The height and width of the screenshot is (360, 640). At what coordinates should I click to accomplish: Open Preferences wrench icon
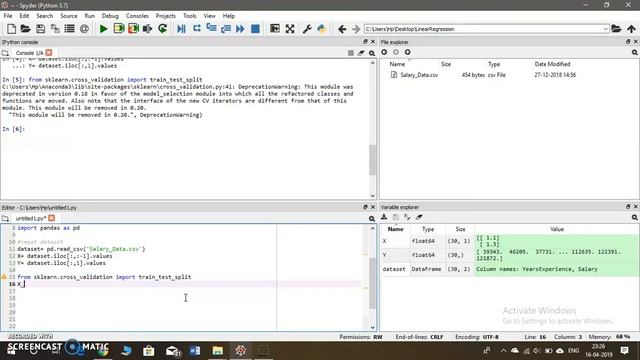[307, 29]
